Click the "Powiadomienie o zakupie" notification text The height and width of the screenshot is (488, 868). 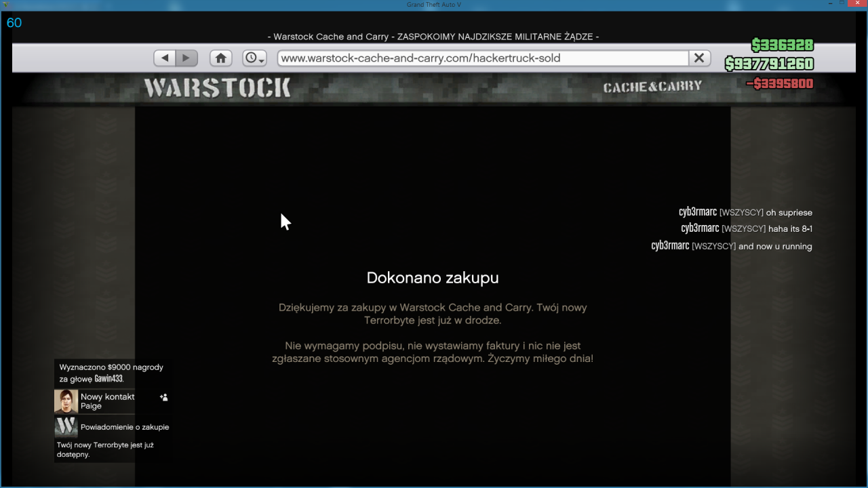125,427
